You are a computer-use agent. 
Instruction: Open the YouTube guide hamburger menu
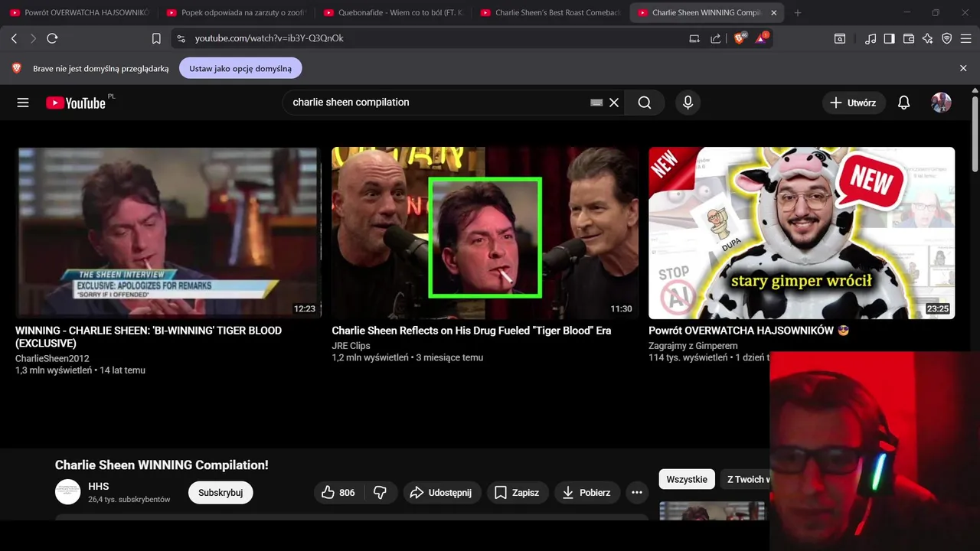pyautogui.click(x=23, y=103)
